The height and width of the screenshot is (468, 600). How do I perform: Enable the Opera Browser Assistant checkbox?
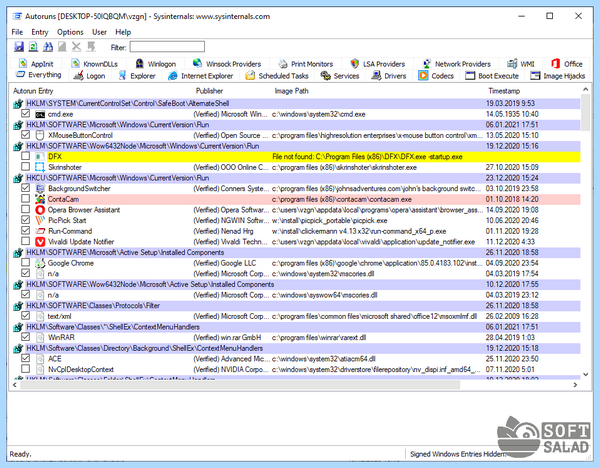click(26, 209)
